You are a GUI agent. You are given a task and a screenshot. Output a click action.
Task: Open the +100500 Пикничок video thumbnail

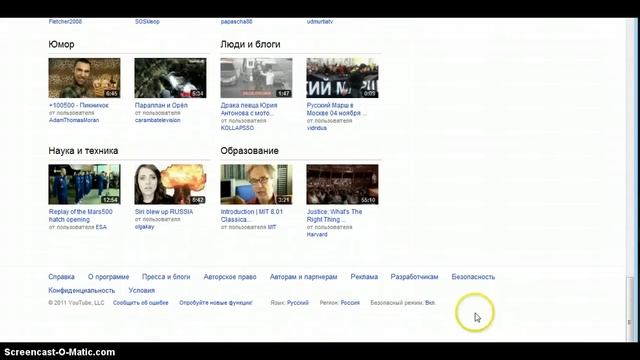pos(84,78)
